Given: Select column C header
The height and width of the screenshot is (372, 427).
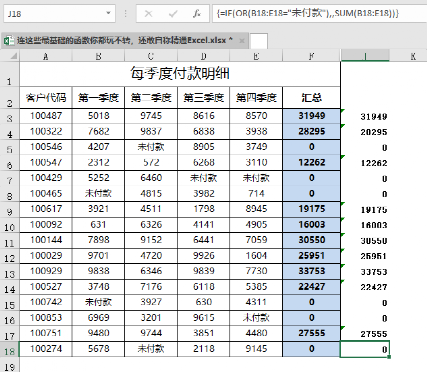Looking at the screenshot, I should point(151,56).
